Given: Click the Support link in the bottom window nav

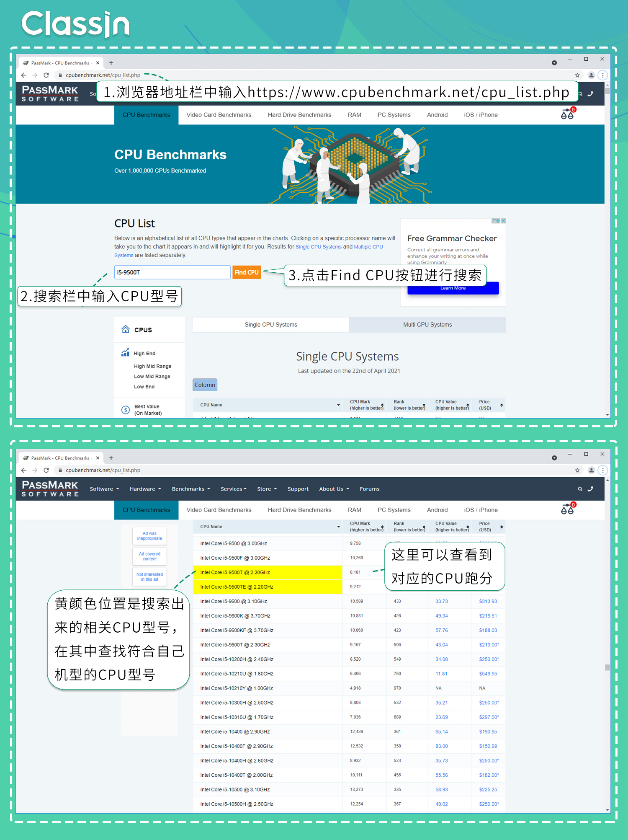Looking at the screenshot, I should coord(298,489).
